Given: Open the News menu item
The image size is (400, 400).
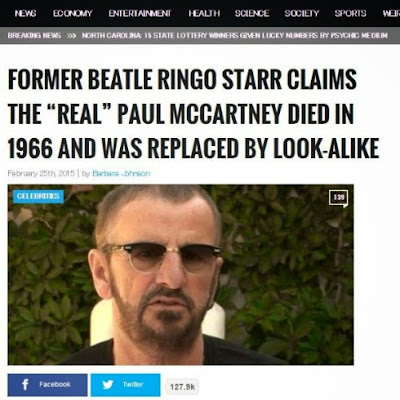Looking at the screenshot, I should coord(26,13).
